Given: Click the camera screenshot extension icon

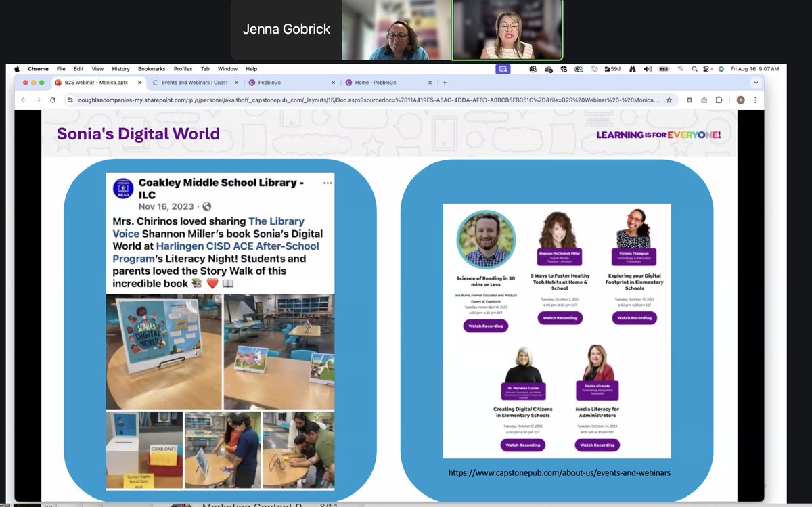Looking at the screenshot, I should (704, 100).
